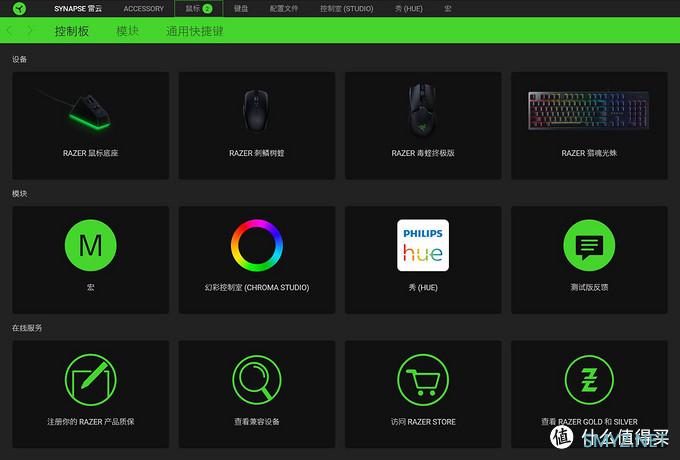Open 查看 RAZER GOLD 和 SILVER link
680x460 pixels.
coord(589,421)
